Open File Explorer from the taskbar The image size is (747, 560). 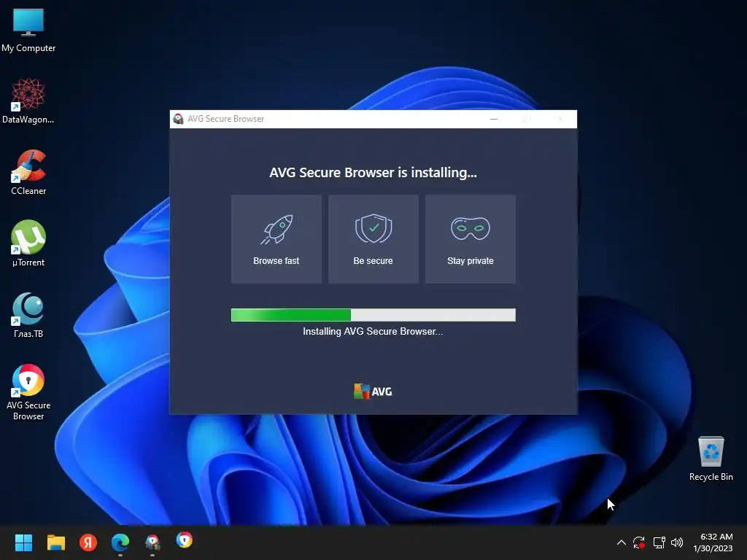(55, 542)
